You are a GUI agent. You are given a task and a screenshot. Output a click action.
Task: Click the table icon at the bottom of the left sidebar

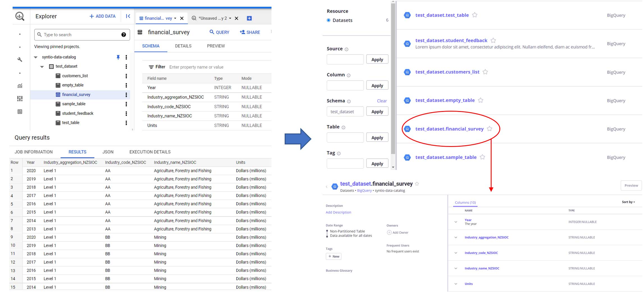coord(20,112)
